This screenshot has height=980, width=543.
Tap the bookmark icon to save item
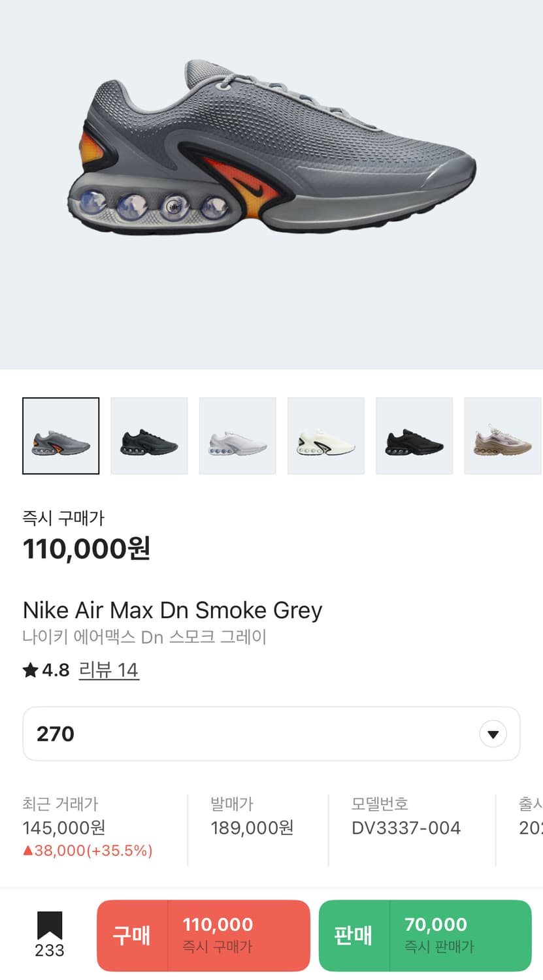tap(50, 925)
